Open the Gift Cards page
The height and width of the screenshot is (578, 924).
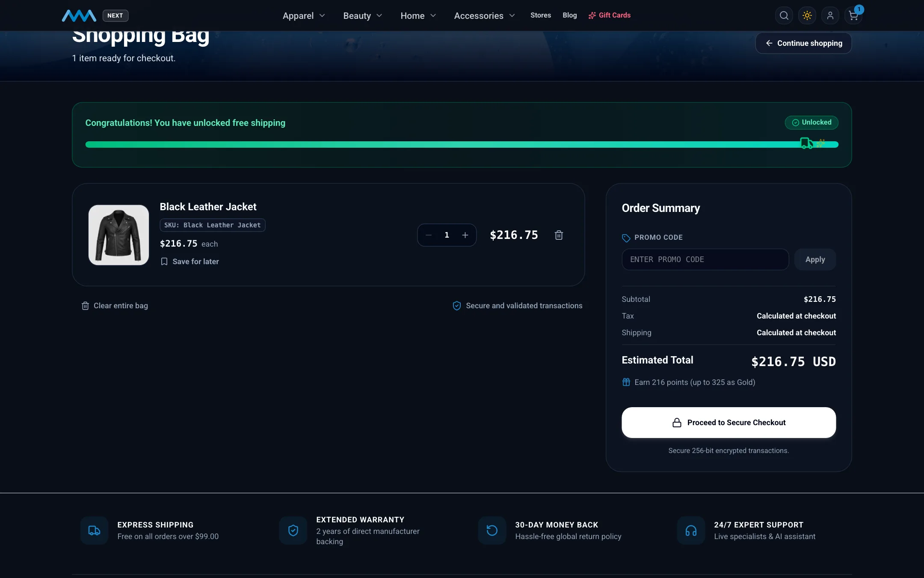pyautogui.click(x=609, y=15)
